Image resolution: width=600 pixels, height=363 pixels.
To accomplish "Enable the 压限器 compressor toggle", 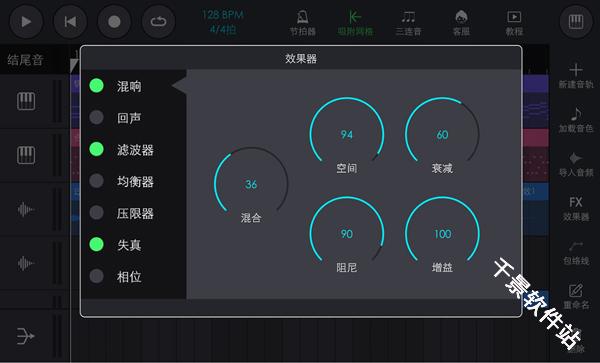I will click(96, 213).
